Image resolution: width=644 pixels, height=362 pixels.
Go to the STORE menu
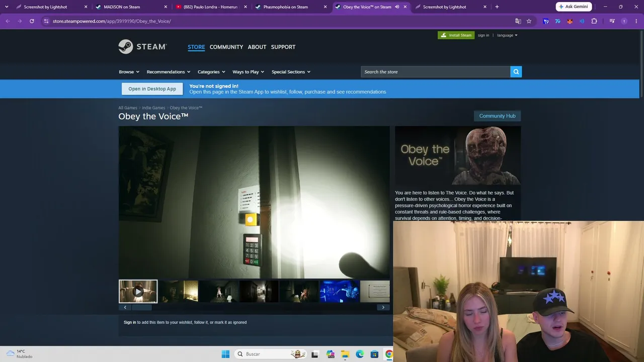[x=196, y=47]
